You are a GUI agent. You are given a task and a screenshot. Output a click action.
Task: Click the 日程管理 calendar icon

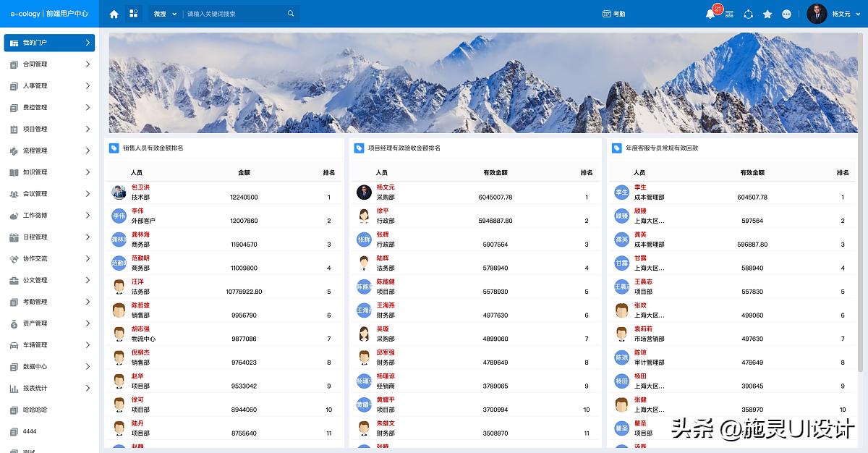(x=14, y=237)
